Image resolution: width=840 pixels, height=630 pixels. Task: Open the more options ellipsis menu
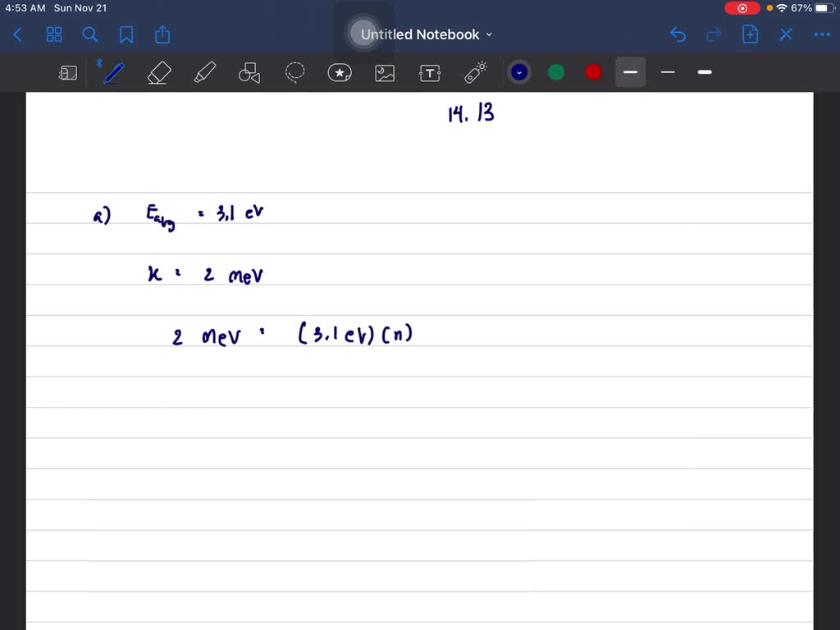click(822, 34)
